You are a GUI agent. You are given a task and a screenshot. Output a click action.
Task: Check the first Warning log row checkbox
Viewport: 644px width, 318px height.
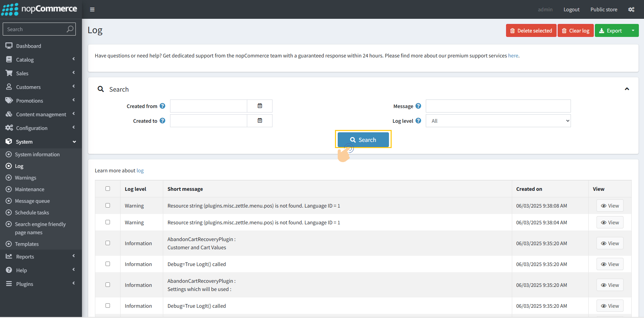click(x=108, y=206)
